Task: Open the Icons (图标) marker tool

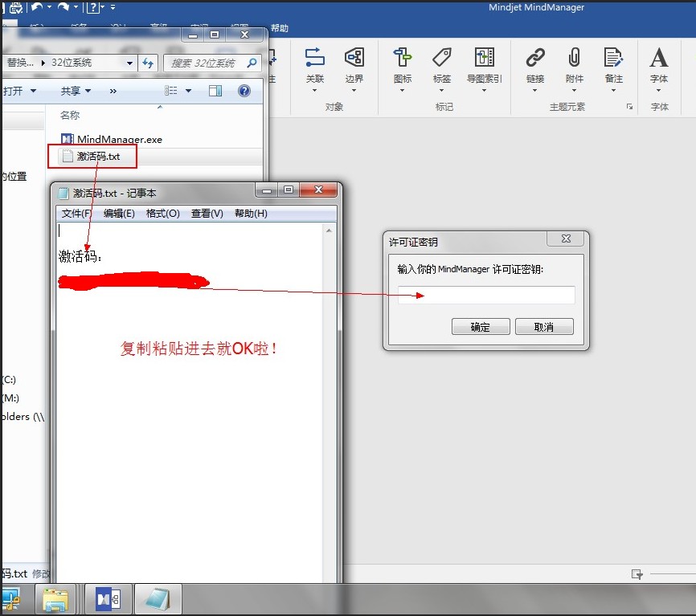Action: point(402,57)
